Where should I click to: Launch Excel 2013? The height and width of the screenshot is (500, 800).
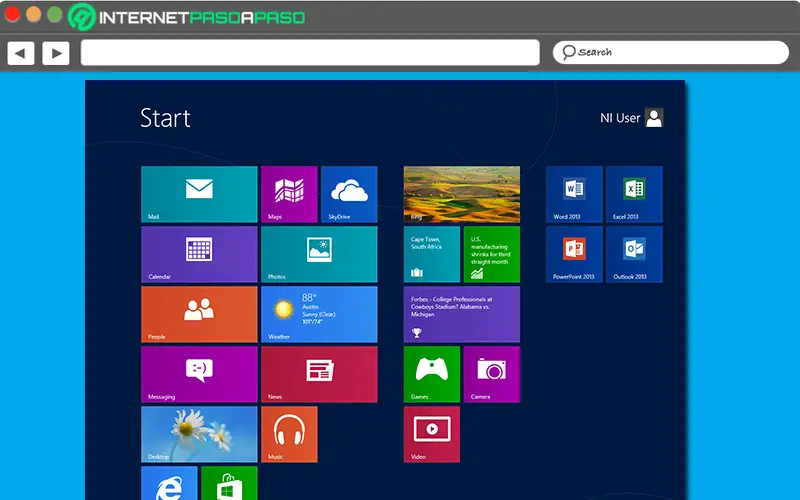(x=634, y=194)
